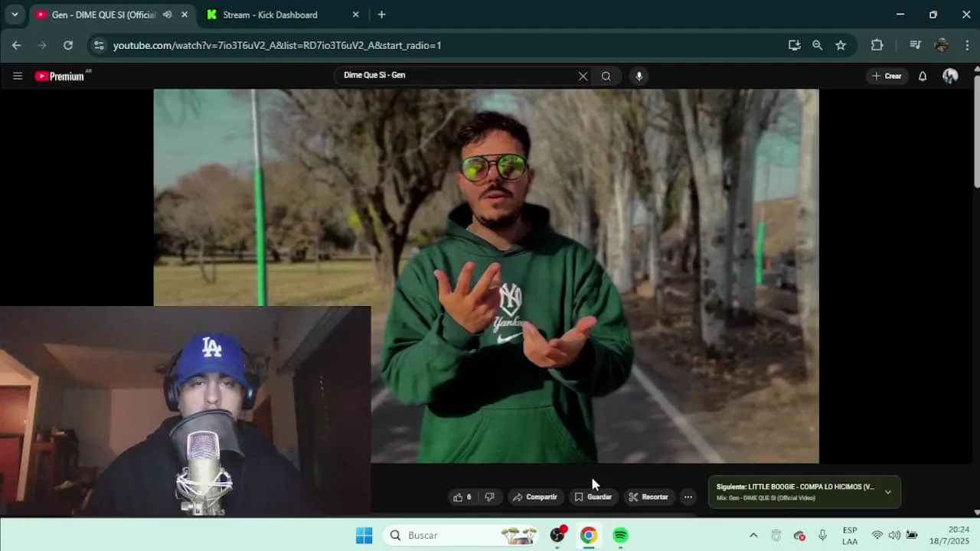
Task: Open the media control icon in Chrome toolbar
Action: [915, 45]
